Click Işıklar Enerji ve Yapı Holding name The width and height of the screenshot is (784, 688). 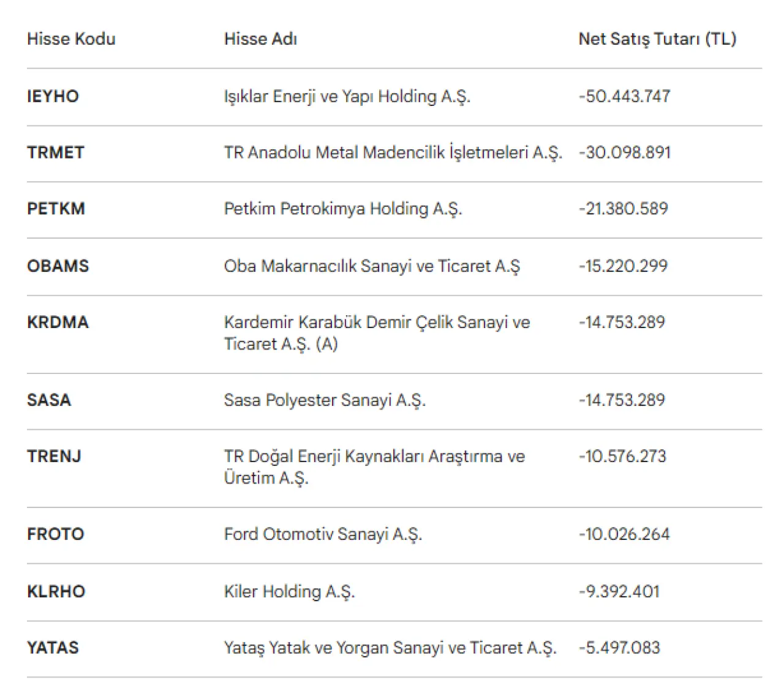click(347, 97)
